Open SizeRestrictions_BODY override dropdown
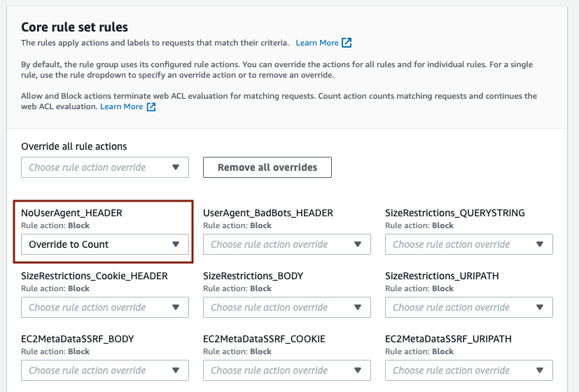 pos(287,307)
